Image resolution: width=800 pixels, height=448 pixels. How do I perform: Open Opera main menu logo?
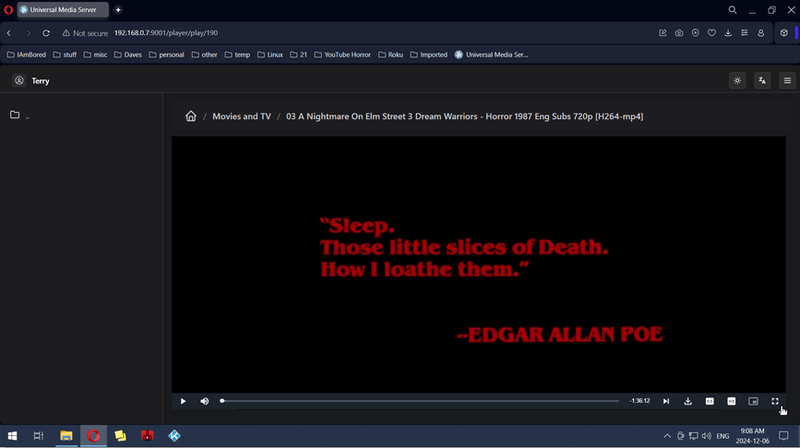[x=8, y=10]
